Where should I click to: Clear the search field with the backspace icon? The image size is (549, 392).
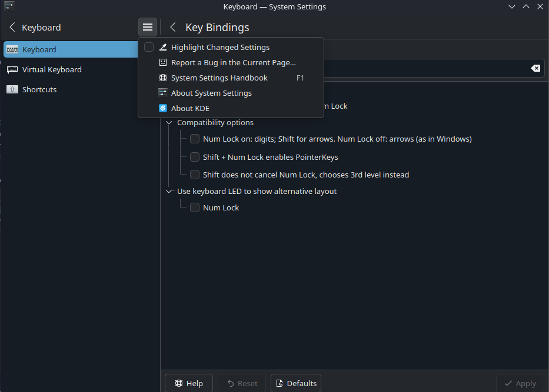tap(535, 68)
